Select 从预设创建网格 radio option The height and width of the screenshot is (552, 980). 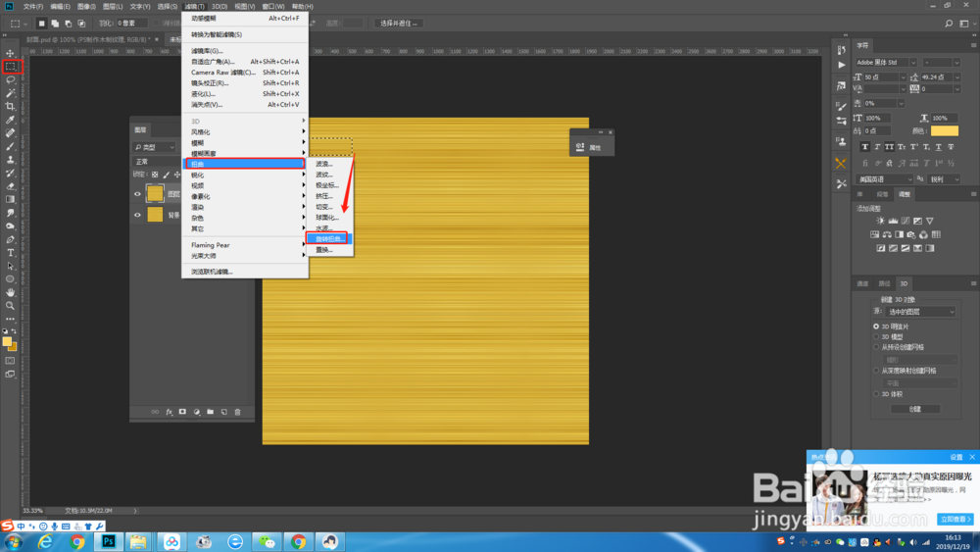(x=876, y=347)
